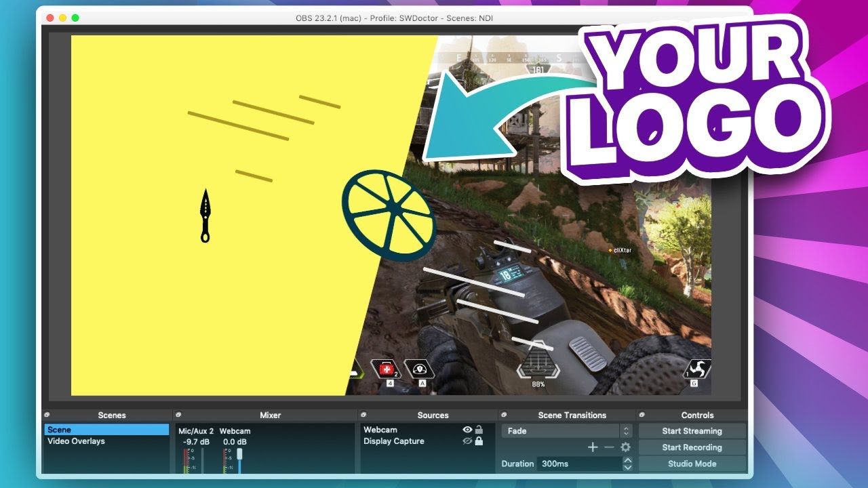Close the OBS window with red button
Screen dimensions: 868x488
50,18
